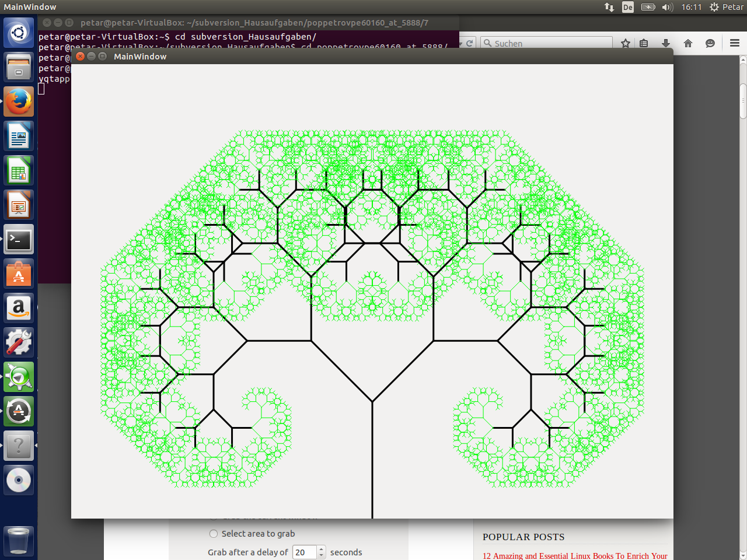Click the Firefox bookmark star icon
The height and width of the screenshot is (560, 747).
pyautogui.click(x=626, y=43)
